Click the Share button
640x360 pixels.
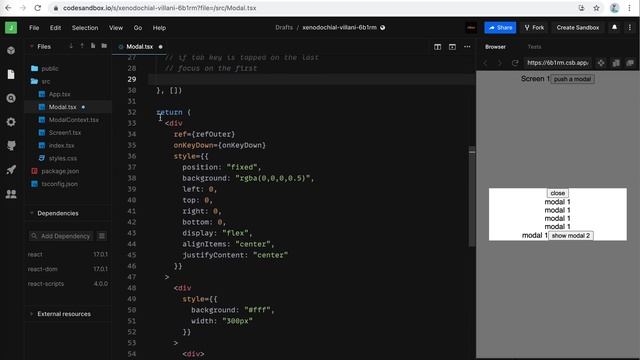[500, 27]
